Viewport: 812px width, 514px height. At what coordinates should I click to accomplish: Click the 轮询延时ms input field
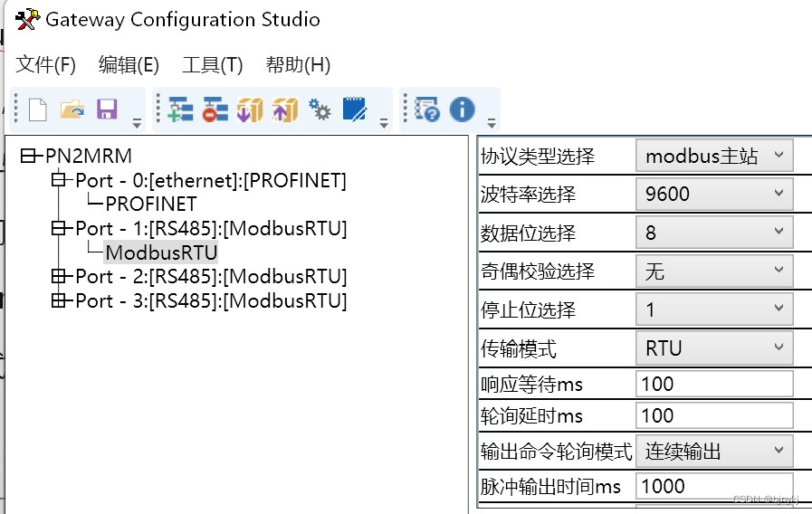(x=714, y=415)
